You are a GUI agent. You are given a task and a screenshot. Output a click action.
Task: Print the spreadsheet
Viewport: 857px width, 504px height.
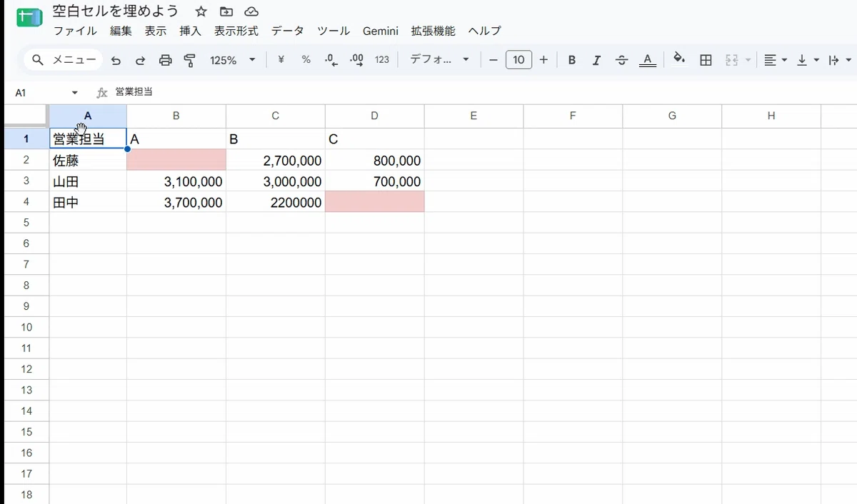tap(165, 60)
